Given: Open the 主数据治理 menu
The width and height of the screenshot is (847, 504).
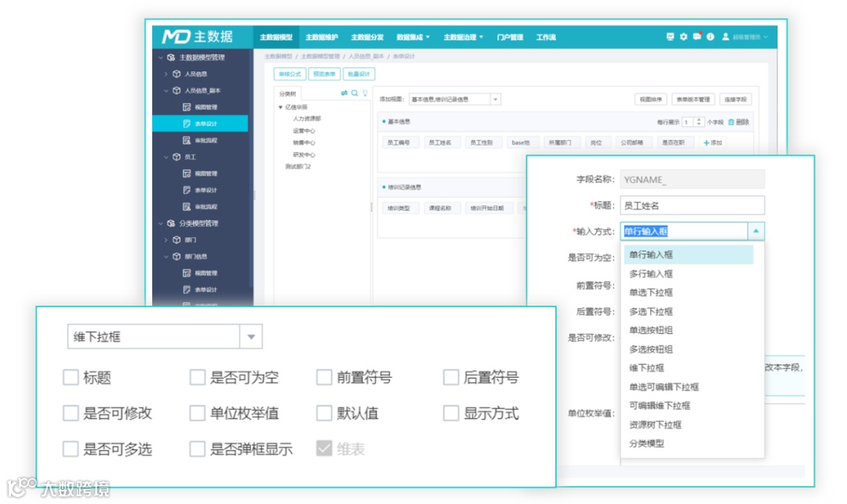Looking at the screenshot, I should (463, 38).
